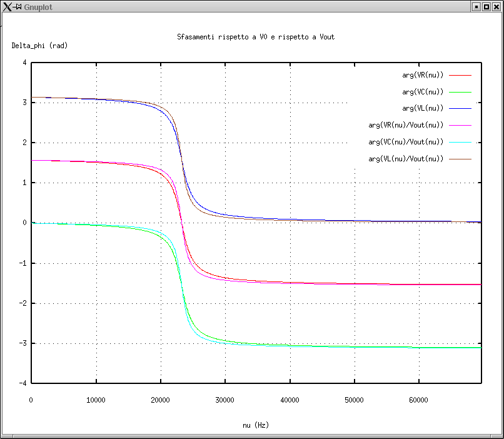
Task: Click the Delta_phi (rad) axis label
Action: (x=40, y=46)
